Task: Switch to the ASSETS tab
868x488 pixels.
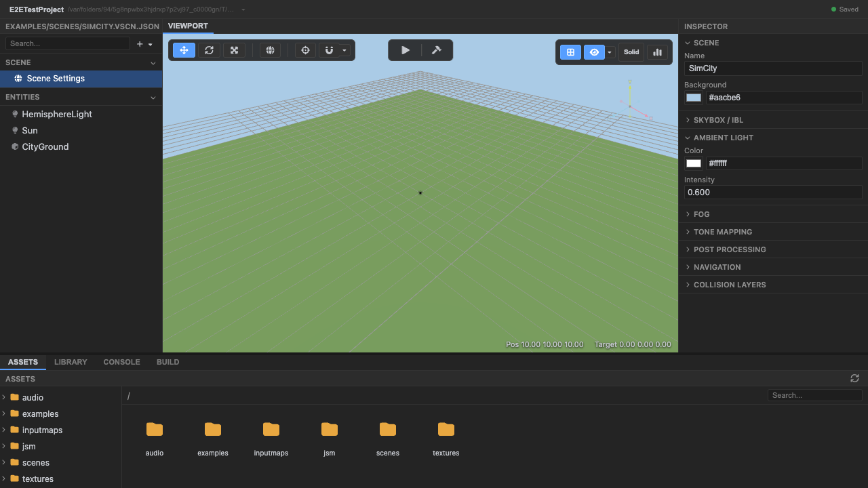Action: pos(23,362)
